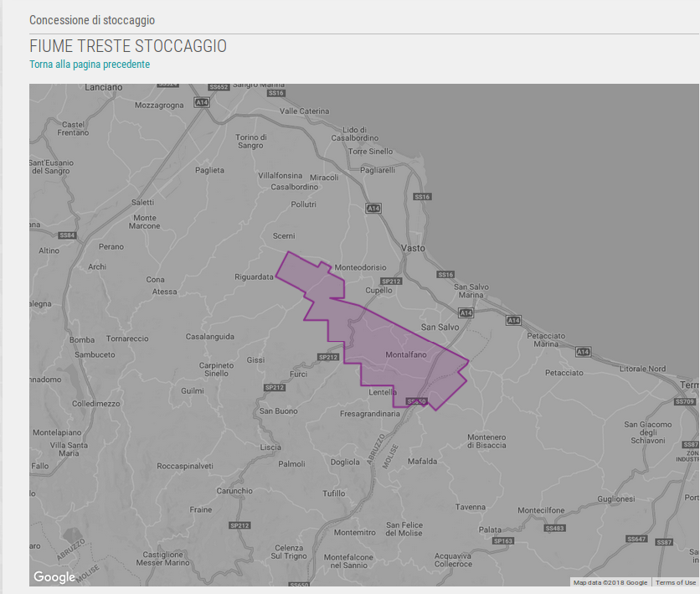
Task: Click the 'Map data ©2018 Google' attribution
Action: 610,582
